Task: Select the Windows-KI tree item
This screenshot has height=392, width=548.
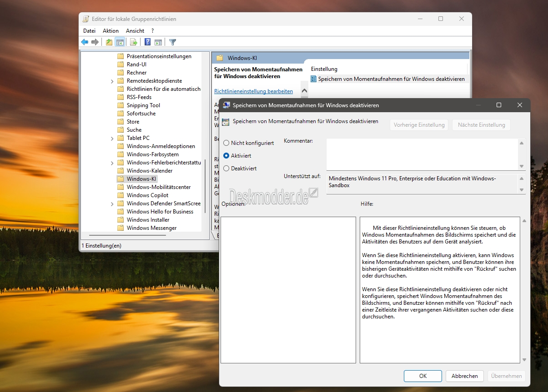Action: point(141,179)
